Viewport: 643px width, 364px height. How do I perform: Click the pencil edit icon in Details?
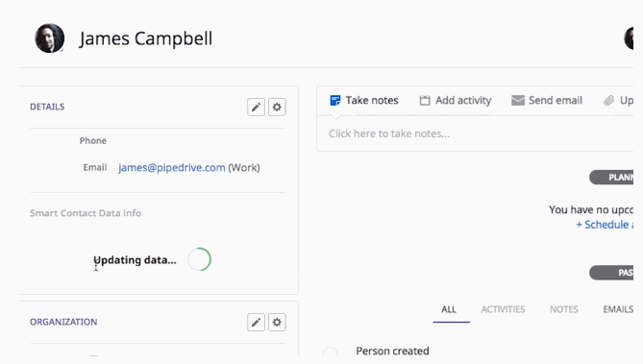[256, 108]
